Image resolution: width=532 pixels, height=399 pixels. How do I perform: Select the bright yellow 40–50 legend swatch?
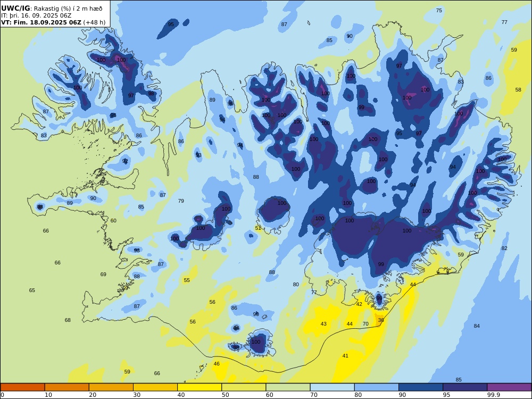click(x=199, y=387)
